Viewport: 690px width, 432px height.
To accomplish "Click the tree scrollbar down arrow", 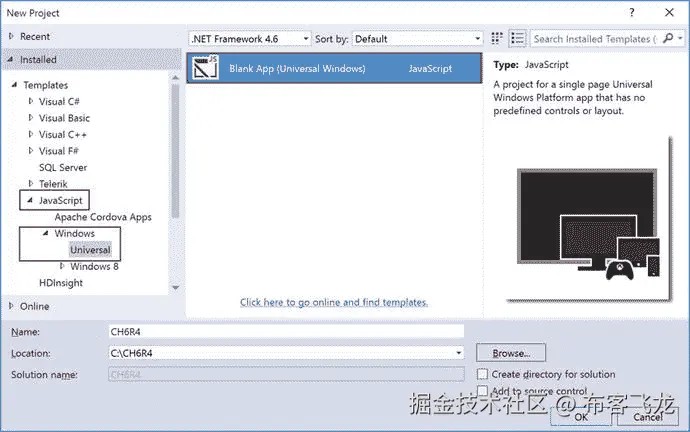I will click(x=175, y=288).
